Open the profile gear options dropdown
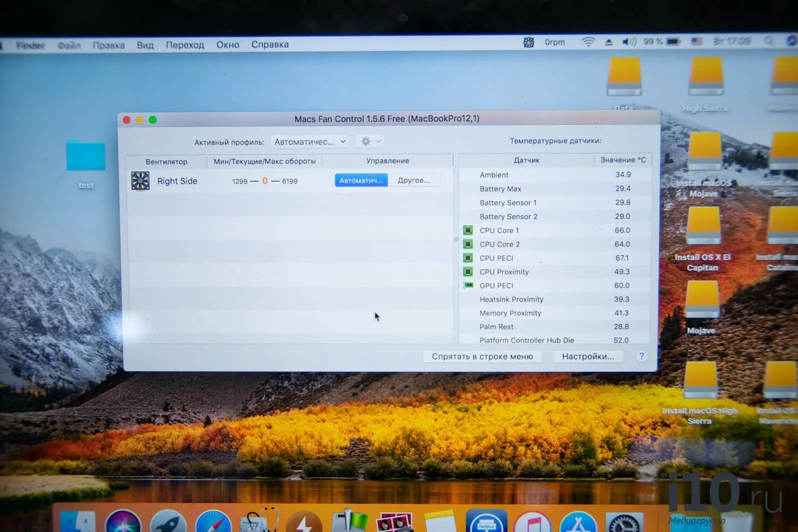798x532 pixels. pos(370,142)
